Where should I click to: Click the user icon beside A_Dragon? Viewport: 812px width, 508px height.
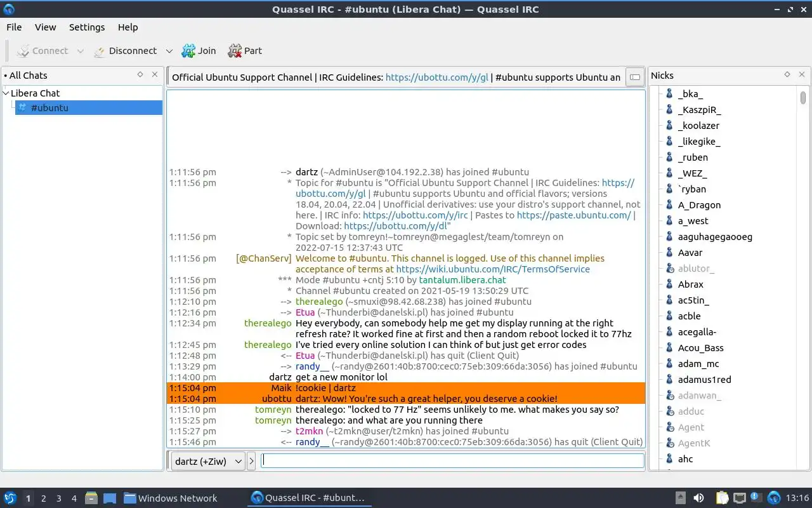click(669, 205)
